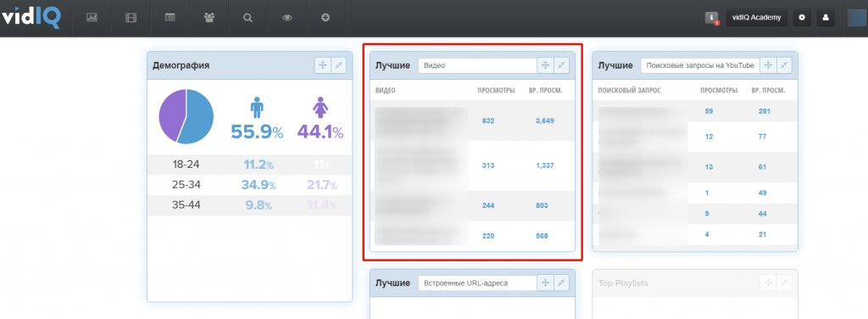
Task: Open the calendar card icon in navbar
Action: pyautogui.click(x=170, y=18)
